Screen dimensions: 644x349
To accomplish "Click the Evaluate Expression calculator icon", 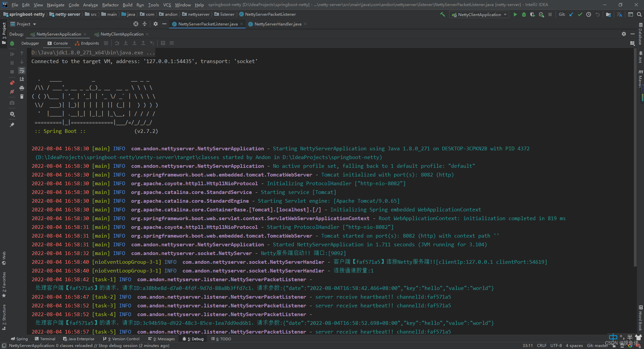I will coord(163,43).
